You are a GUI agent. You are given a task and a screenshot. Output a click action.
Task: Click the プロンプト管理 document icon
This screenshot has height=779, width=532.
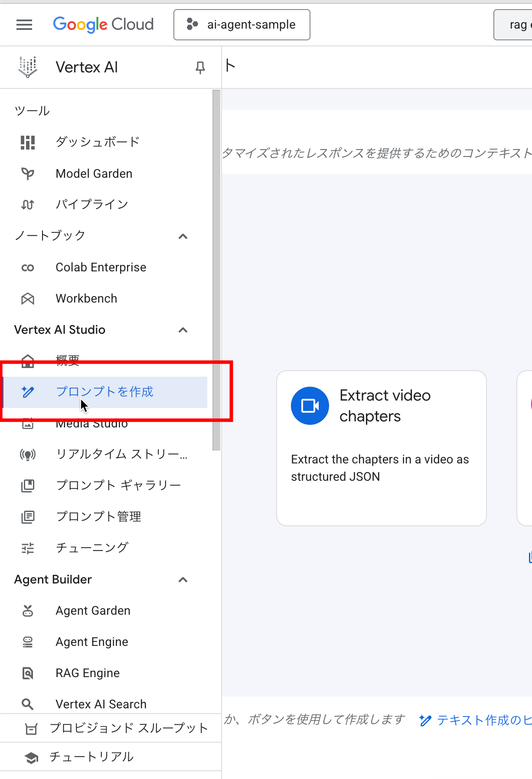point(28,517)
